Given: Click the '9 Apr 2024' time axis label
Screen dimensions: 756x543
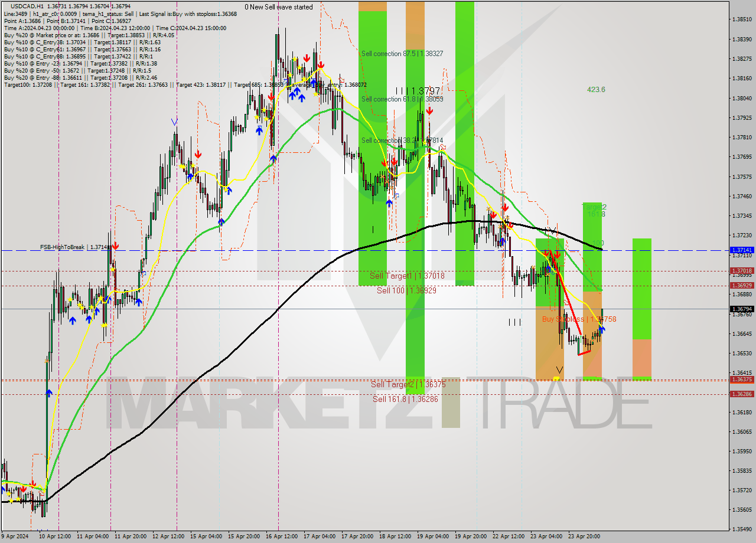Looking at the screenshot, I should [15, 537].
